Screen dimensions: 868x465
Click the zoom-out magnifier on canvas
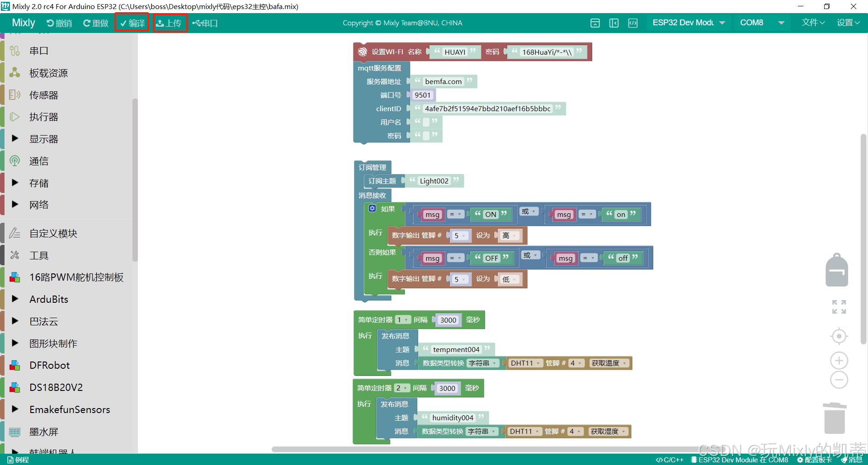(839, 380)
